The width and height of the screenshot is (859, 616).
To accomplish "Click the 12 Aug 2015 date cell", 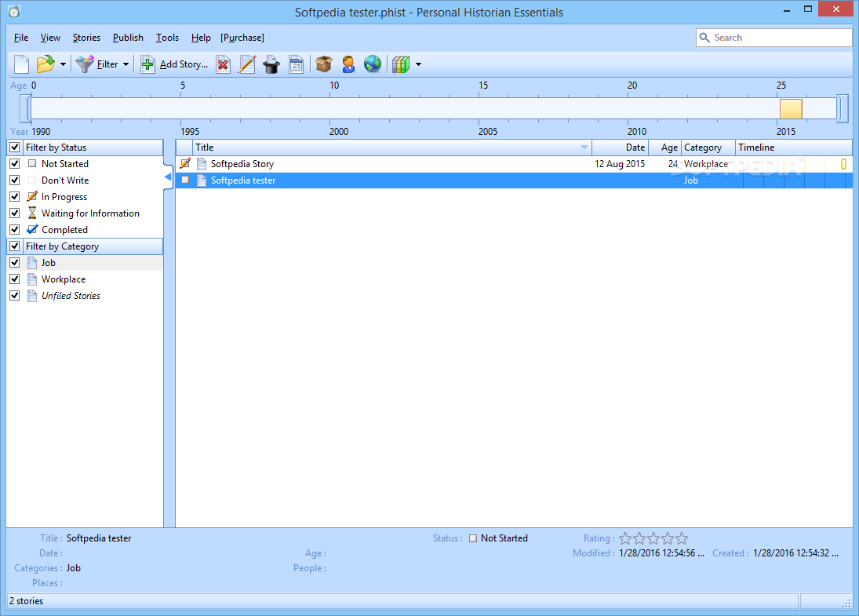I will pos(620,164).
